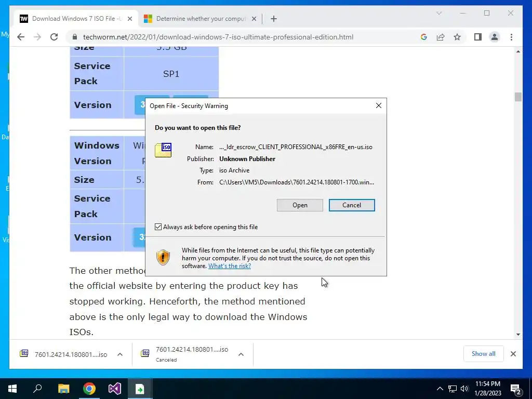Share this page from the address bar
This screenshot has height=399, width=532.
441,37
